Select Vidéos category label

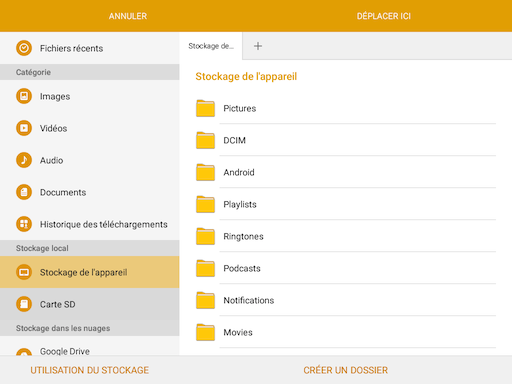(x=53, y=128)
